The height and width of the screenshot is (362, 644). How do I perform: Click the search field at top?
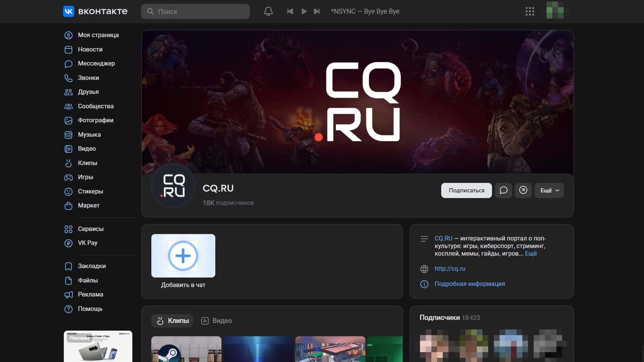click(195, 11)
